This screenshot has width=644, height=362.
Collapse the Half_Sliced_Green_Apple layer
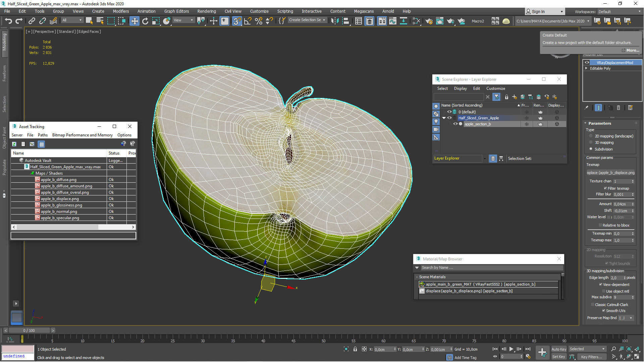point(444,118)
